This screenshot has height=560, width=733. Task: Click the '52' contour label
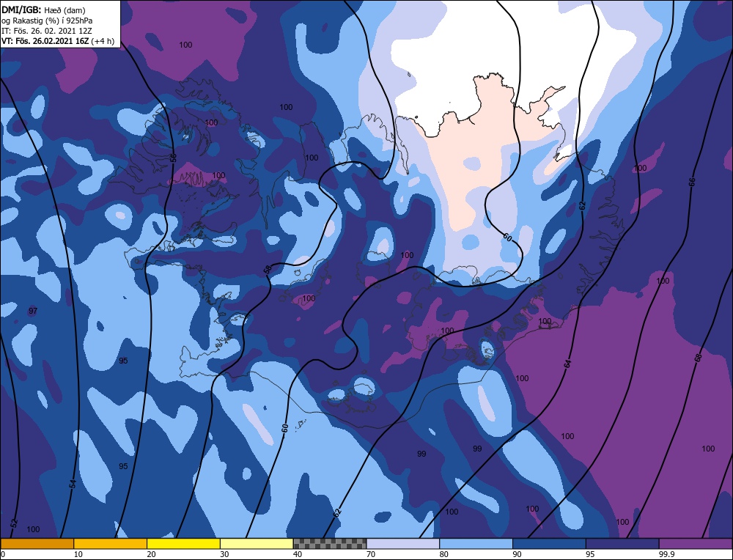[x=13, y=523]
